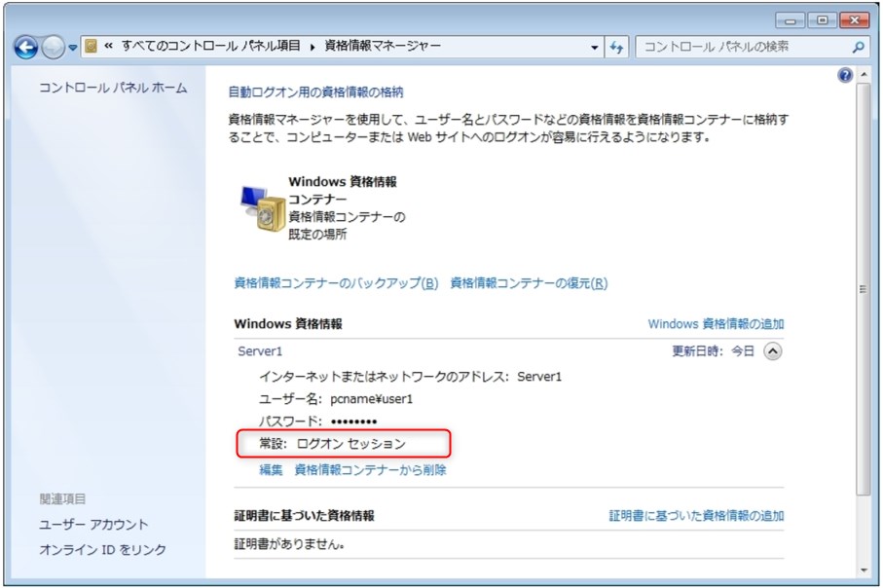Image resolution: width=883 pixels, height=588 pixels.
Task: Click 資格情報コンテナーの復元(R) link
Action: (529, 282)
